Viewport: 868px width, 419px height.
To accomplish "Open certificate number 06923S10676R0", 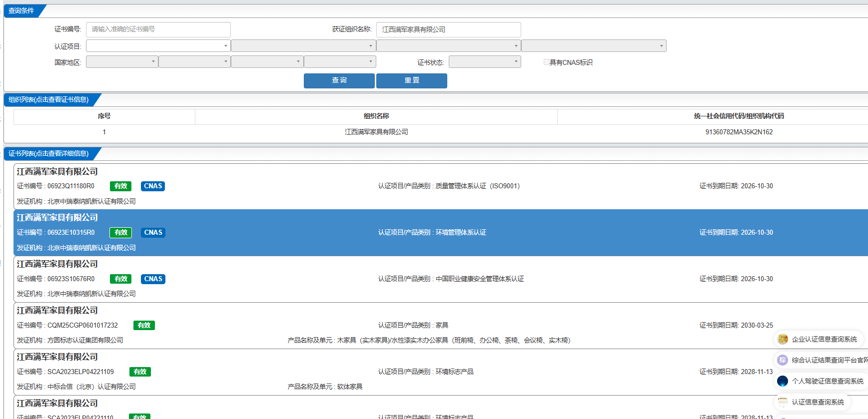I will point(71,279).
